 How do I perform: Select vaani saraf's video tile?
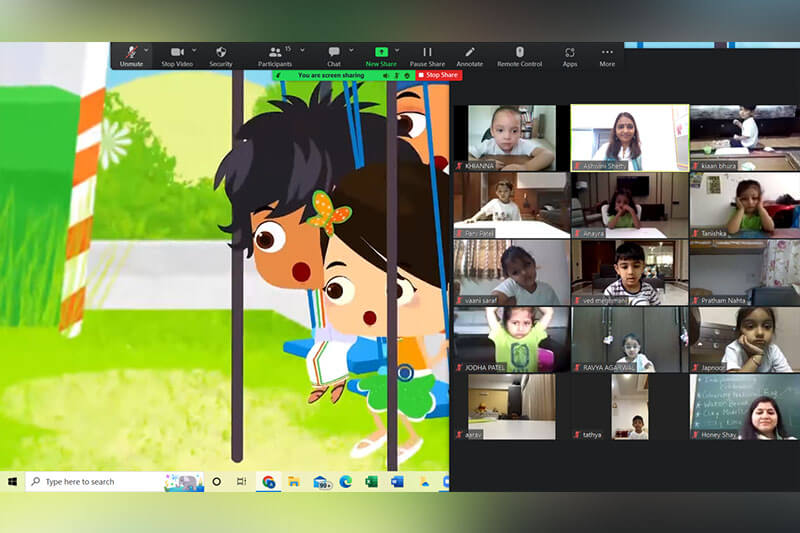pyautogui.click(x=512, y=272)
